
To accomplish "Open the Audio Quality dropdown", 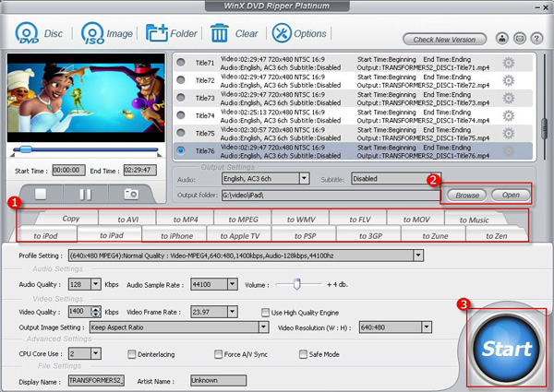I will (x=96, y=284).
